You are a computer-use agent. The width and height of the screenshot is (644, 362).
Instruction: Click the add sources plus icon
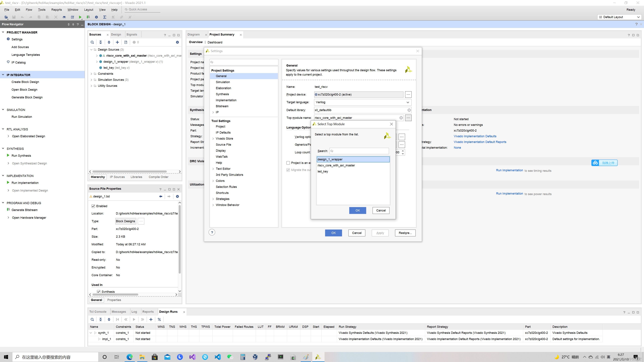[117, 42]
